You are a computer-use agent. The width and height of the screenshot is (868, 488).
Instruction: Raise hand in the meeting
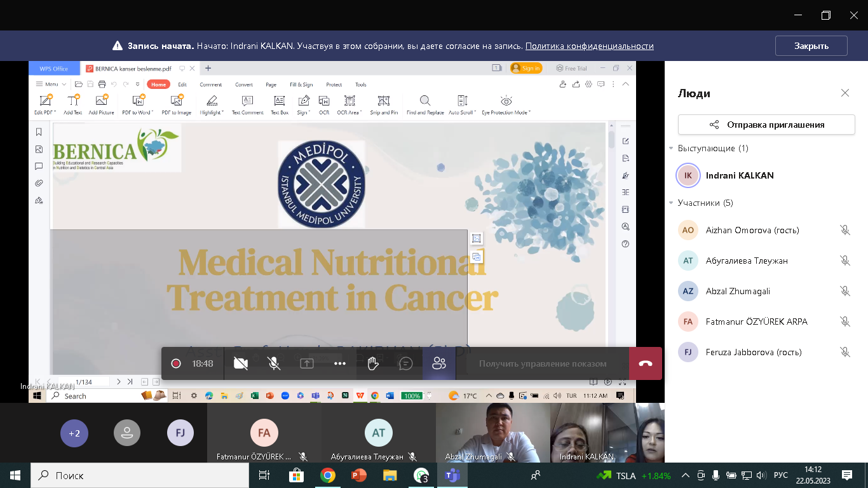point(373,363)
